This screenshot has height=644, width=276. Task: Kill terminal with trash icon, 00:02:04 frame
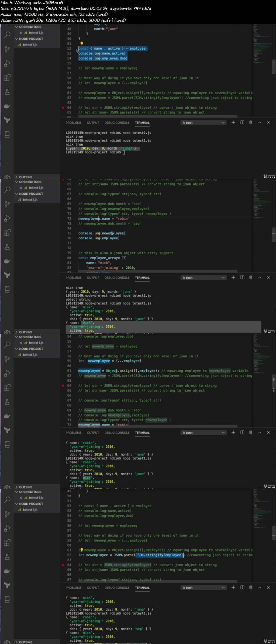(251, 122)
